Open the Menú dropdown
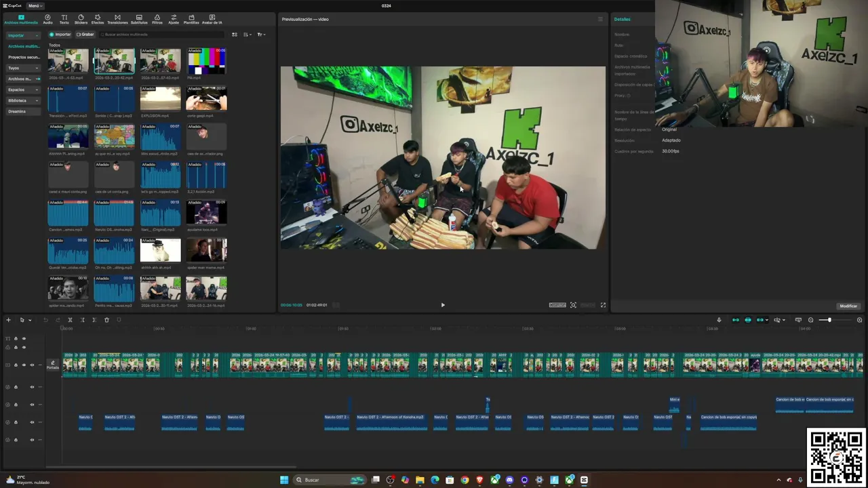This screenshot has width=868, height=488. coord(35,5)
